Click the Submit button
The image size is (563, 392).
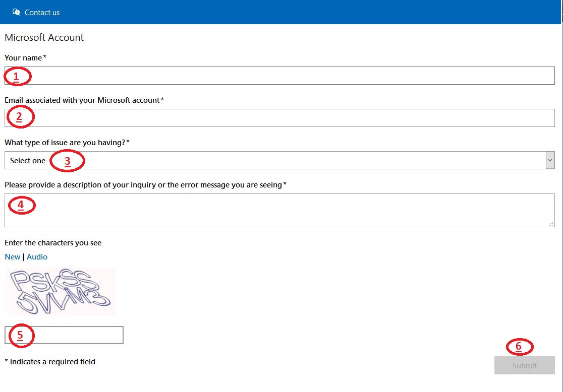524,365
